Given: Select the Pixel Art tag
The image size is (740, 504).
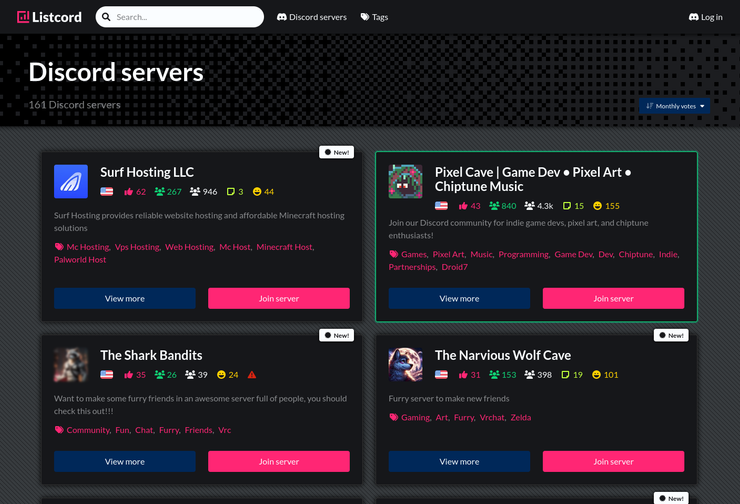Looking at the screenshot, I should (449, 254).
